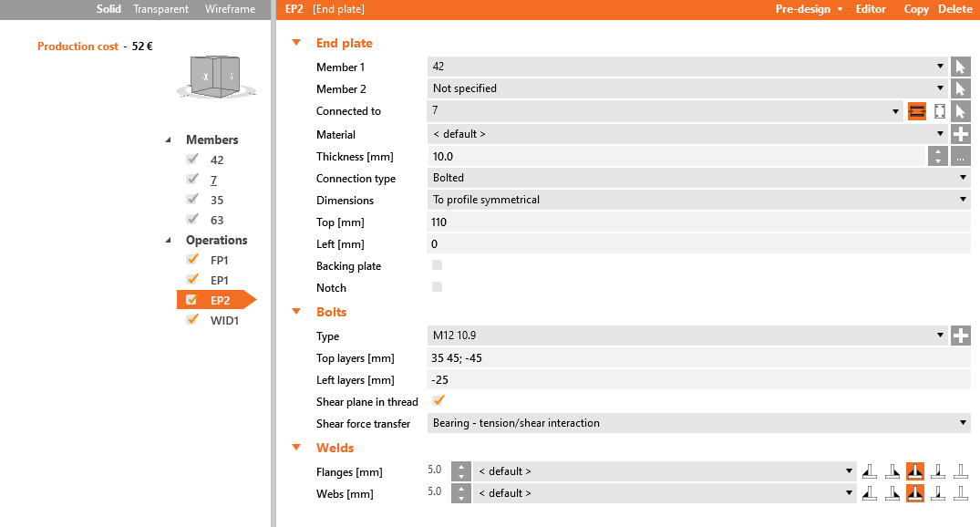This screenshot has width=980, height=527.
Task: Switch to Solid view mode
Action: (108, 9)
